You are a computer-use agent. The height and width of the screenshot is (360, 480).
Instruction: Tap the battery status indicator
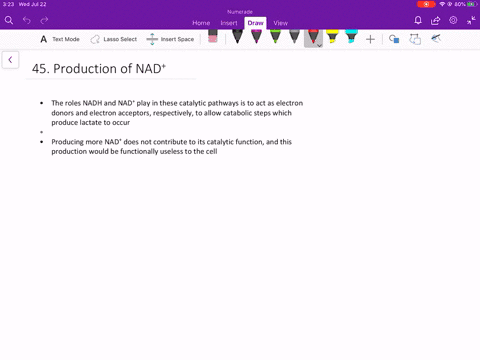tap(472, 4)
